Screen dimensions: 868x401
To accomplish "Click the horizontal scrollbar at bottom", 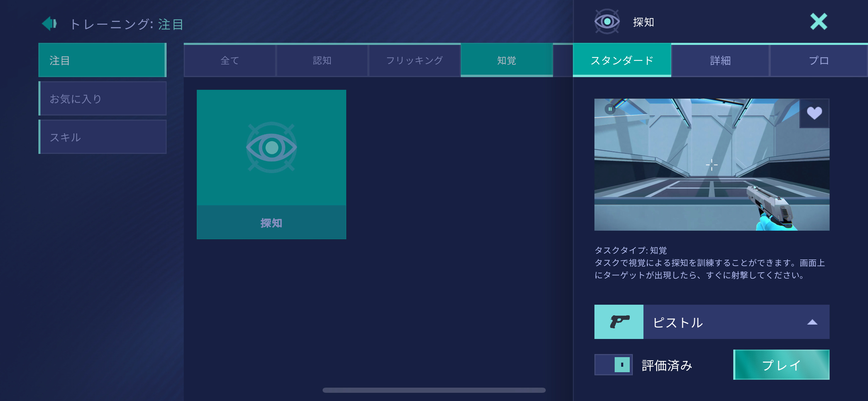I will tap(434, 390).
